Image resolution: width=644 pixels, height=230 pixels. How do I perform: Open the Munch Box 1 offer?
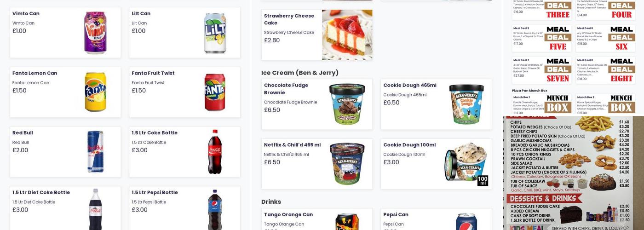pos(542,104)
